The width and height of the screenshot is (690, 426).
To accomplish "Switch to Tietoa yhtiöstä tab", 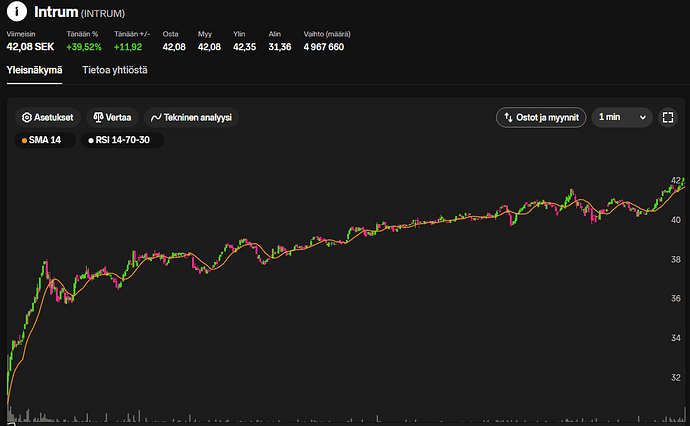I will coord(115,70).
